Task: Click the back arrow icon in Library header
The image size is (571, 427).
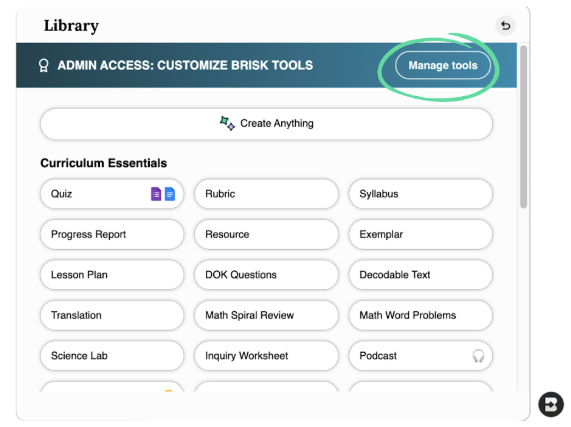Action: 505,25
